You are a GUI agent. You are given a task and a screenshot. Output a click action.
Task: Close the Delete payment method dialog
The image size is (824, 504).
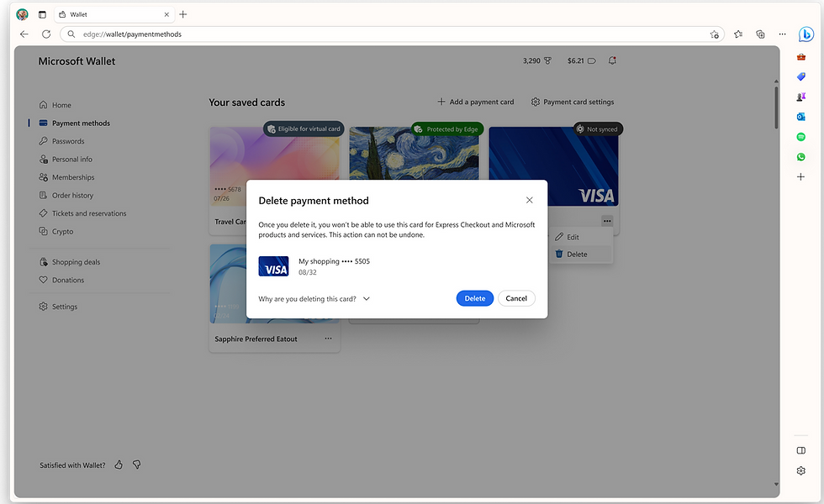click(529, 200)
